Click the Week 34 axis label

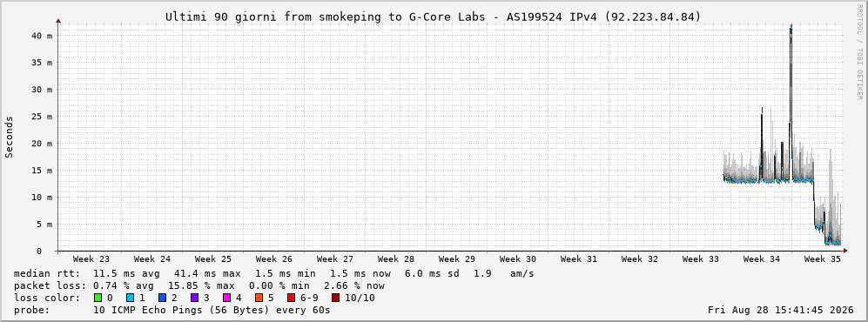(x=761, y=258)
